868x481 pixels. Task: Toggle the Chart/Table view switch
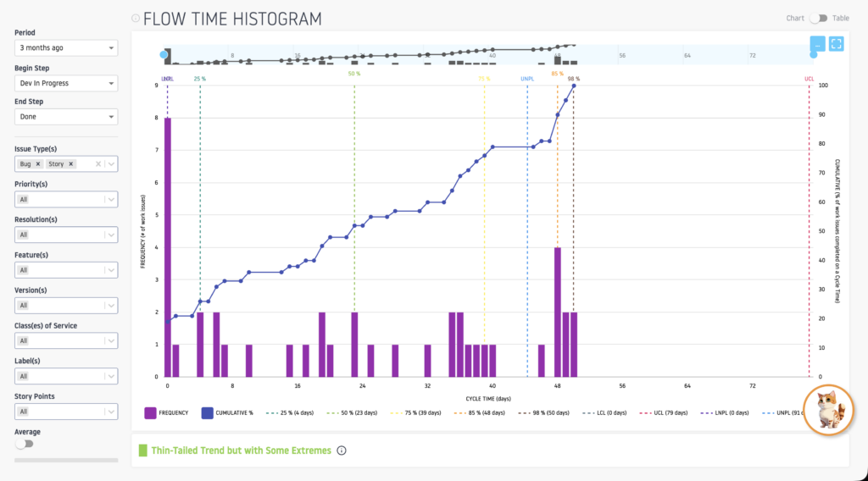[x=818, y=18]
